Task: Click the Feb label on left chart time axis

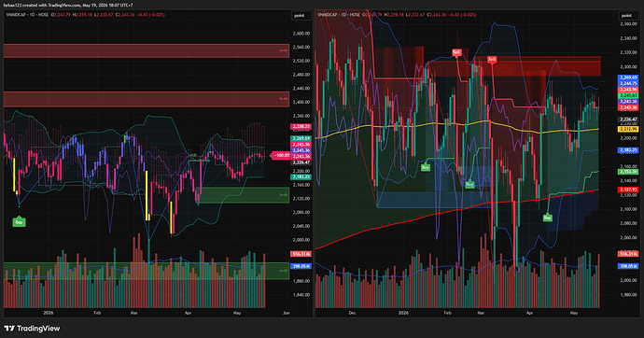Action: 97,313
